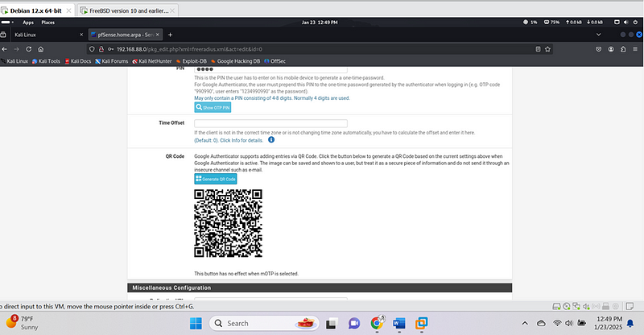Open the Kali NetHunter bookmark

(x=152, y=61)
